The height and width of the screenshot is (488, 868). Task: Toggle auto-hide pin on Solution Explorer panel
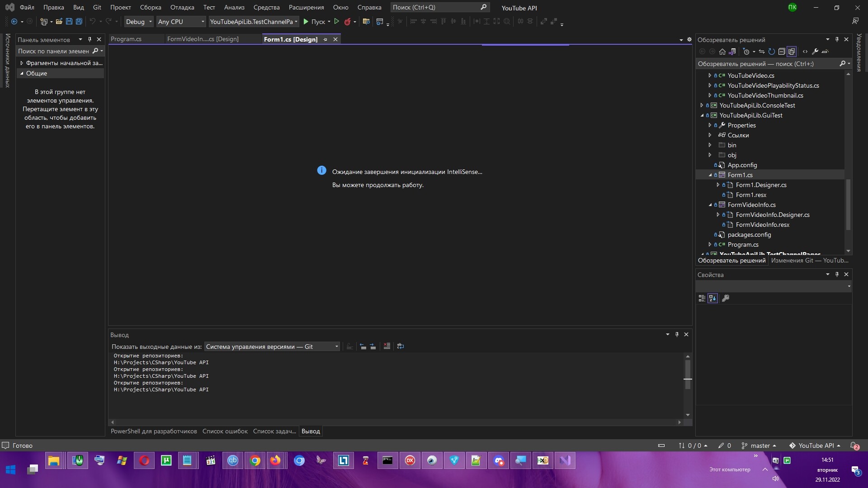(x=837, y=39)
